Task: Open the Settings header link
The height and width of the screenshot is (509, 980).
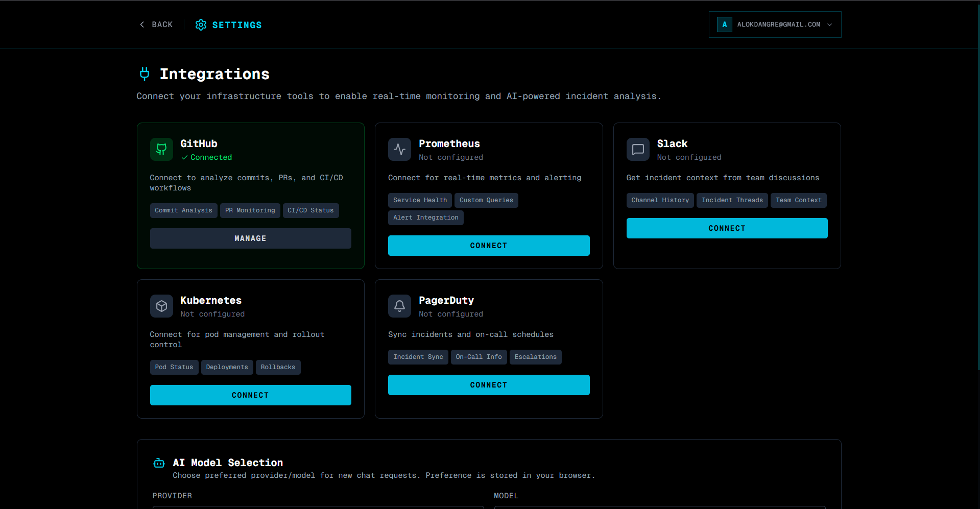Action: (229, 25)
